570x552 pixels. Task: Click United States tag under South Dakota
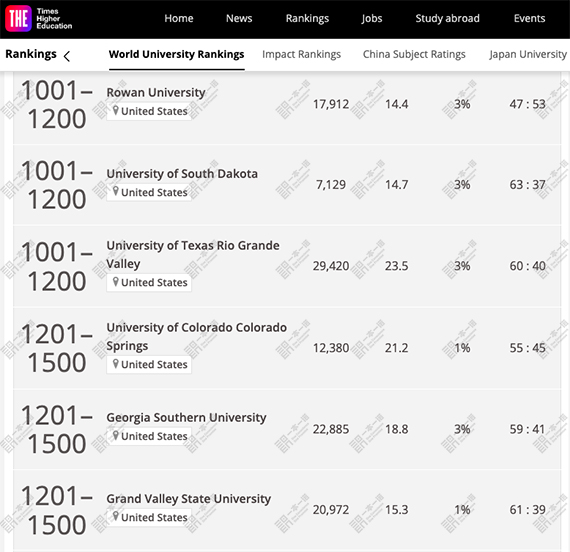[149, 192]
